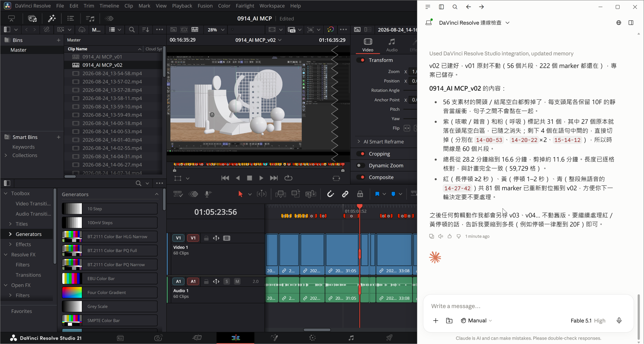Click the Overwrite Clip tool

point(296,194)
